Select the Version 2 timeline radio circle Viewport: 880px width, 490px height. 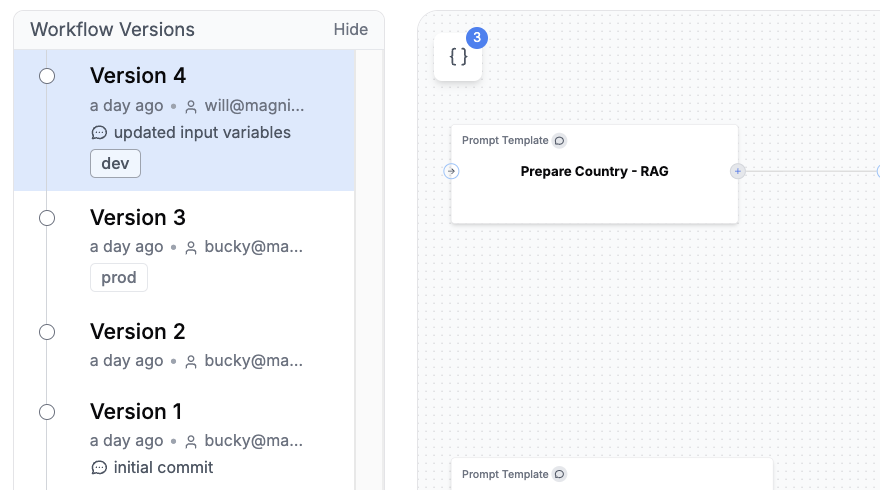point(47,332)
